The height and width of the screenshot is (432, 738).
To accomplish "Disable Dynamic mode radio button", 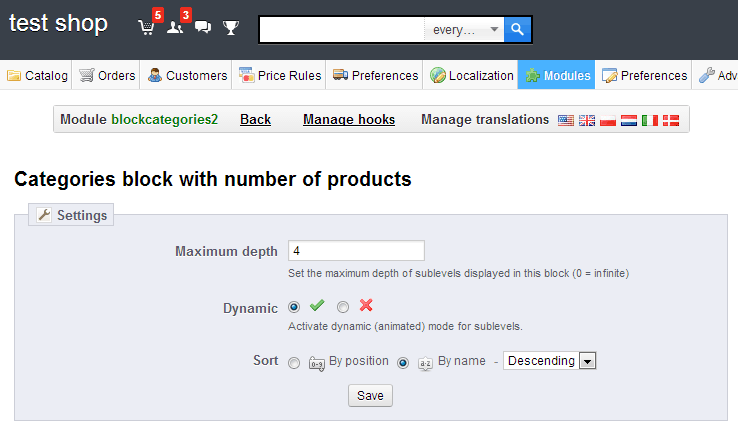I will [x=343, y=307].
